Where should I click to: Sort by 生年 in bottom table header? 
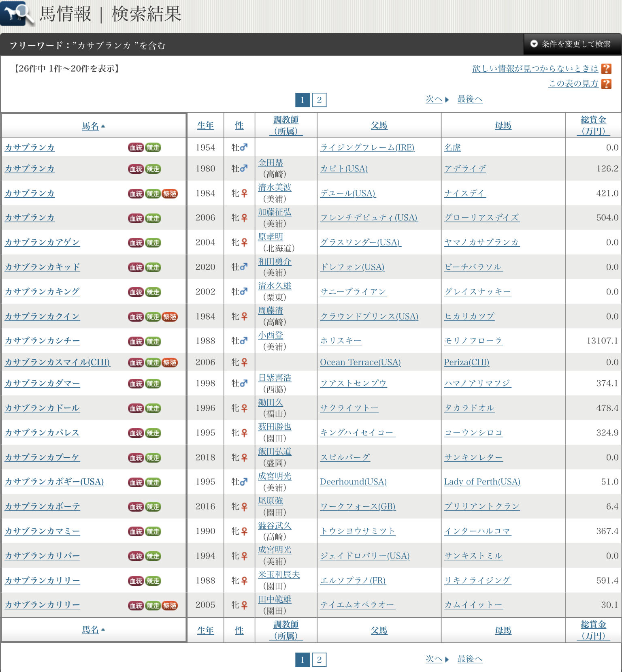[205, 630]
